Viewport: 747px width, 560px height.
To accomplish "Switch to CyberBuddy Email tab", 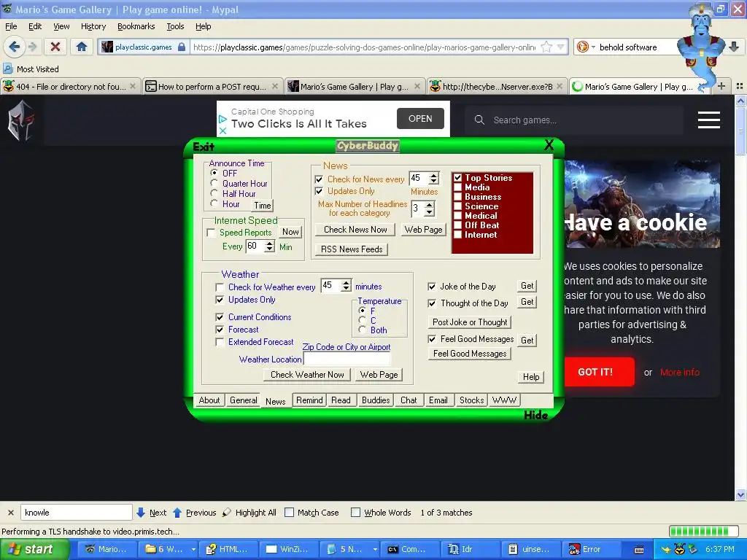I will (438, 400).
